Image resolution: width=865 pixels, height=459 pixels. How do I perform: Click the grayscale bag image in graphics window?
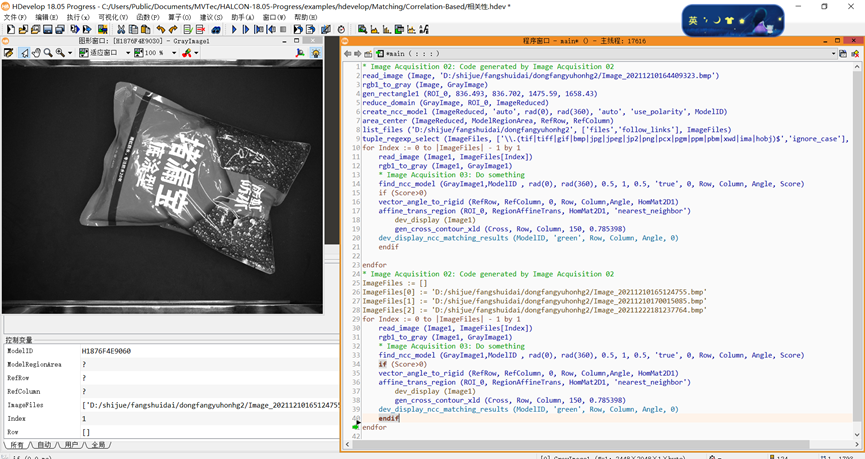[162, 186]
